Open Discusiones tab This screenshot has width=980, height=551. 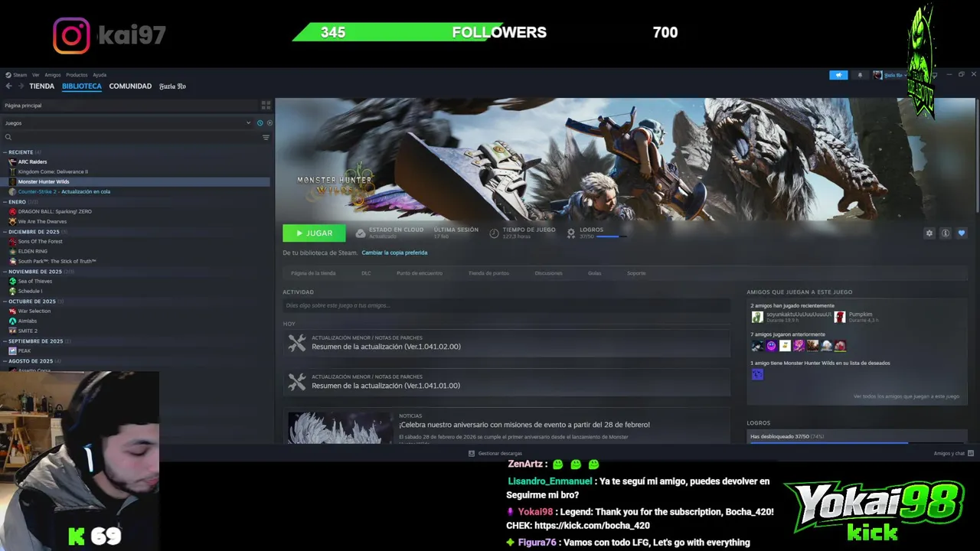tap(548, 273)
